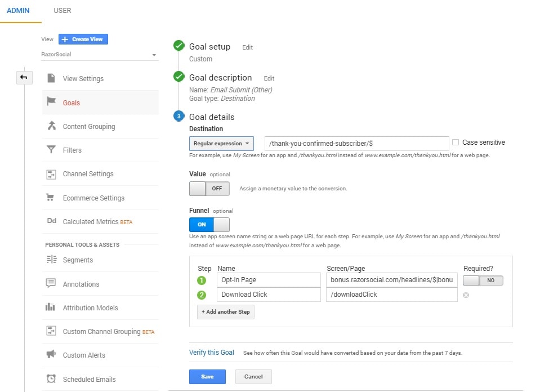This screenshot has height=392, width=540.
Task: Toggle the Required switch for step 1
Action: (483, 280)
